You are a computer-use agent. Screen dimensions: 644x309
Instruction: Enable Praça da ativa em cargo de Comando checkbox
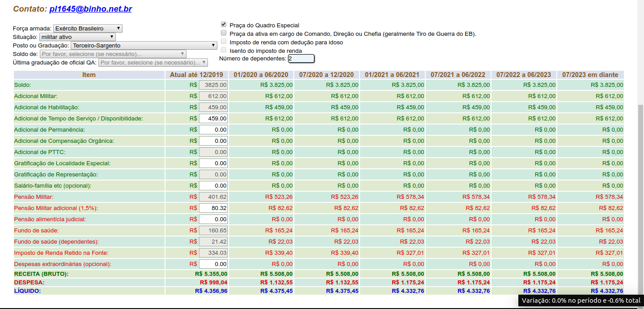[x=224, y=33]
